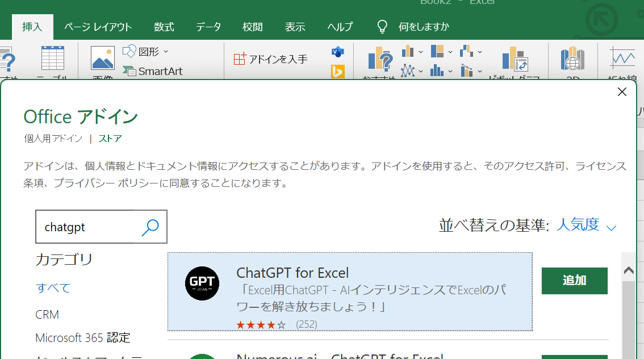Switch to the 校閲 tab
The image size is (644, 359).
click(252, 27)
